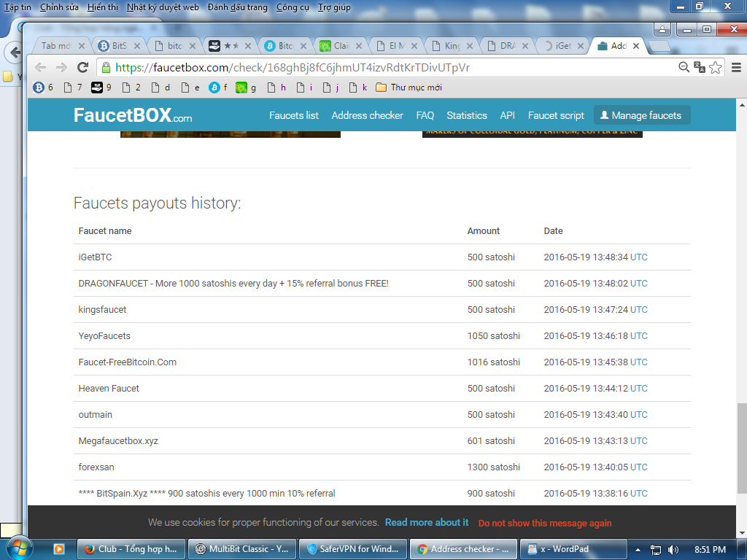Show hidden tray icons arrow
The height and width of the screenshot is (560, 747).
(638, 550)
